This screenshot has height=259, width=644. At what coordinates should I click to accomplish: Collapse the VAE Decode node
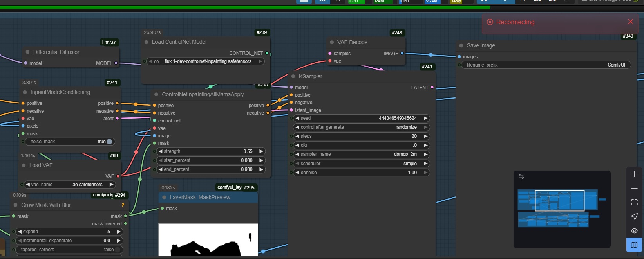(332, 42)
